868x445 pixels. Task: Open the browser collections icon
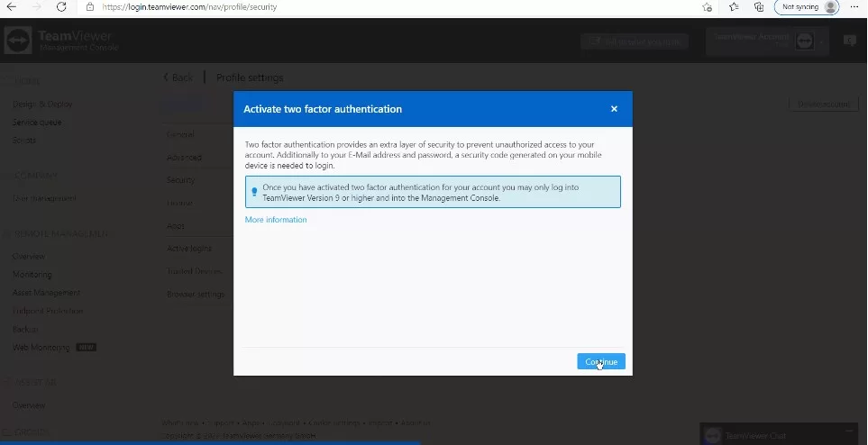[759, 6]
